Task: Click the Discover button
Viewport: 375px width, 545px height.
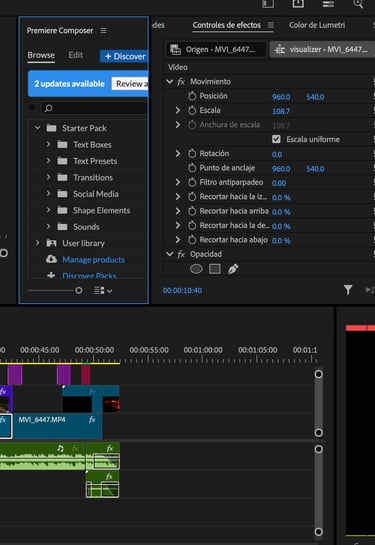Action: click(x=124, y=56)
